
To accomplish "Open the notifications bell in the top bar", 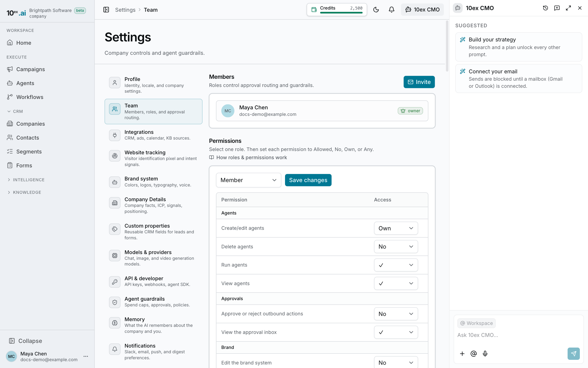I will coord(391,10).
